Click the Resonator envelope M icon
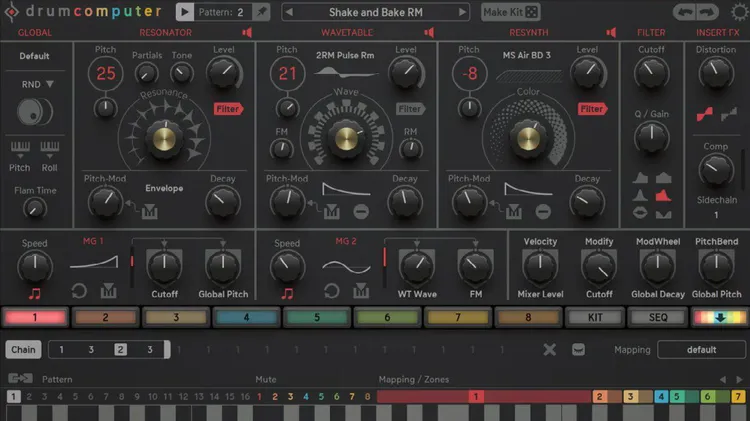The height and width of the screenshot is (421, 750). click(149, 211)
